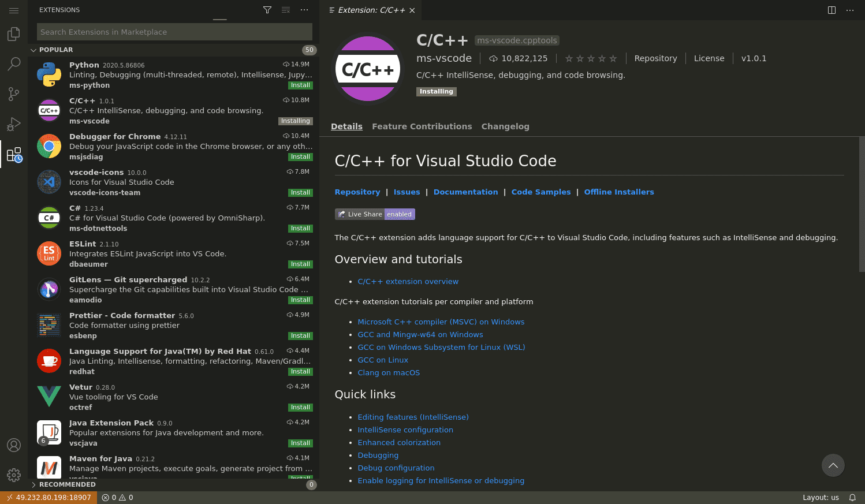The height and width of the screenshot is (504, 865).
Task: Open the hamburger application menu
Action: click(x=14, y=10)
